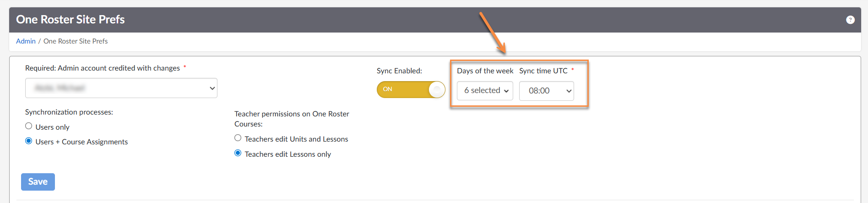This screenshot has height=203, width=868.
Task: Click the orange annotation arrow
Action: pos(492,33)
